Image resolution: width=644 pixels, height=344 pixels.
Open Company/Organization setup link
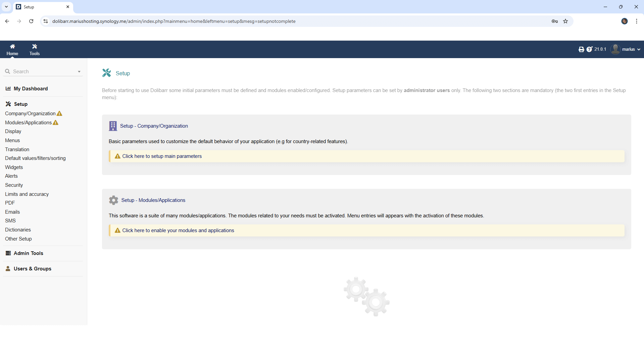point(30,114)
